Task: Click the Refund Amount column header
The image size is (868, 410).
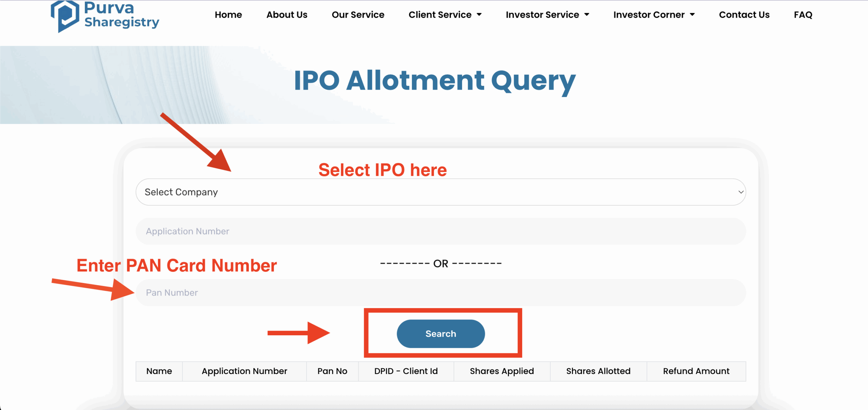Action: [696, 371]
